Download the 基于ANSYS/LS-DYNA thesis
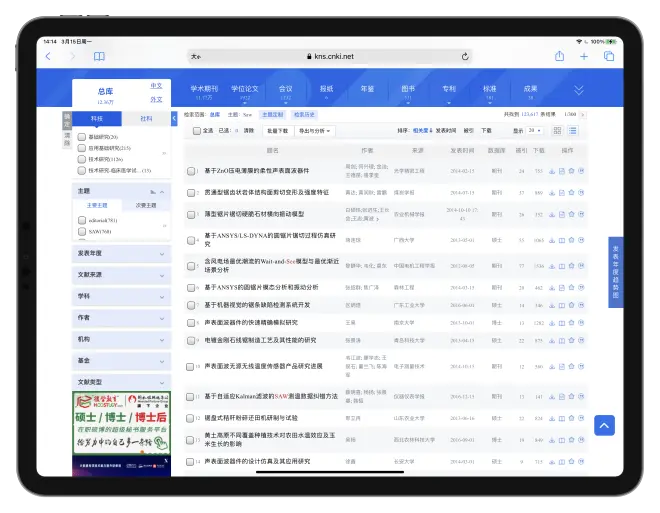 pyautogui.click(x=552, y=240)
